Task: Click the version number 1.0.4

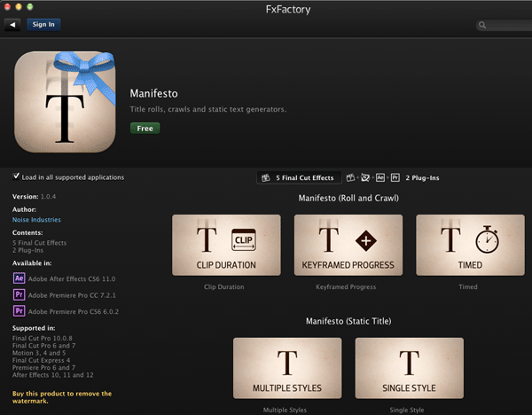Action: [48, 197]
